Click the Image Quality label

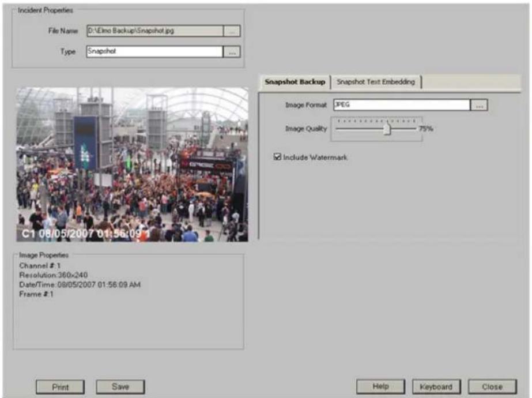306,129
